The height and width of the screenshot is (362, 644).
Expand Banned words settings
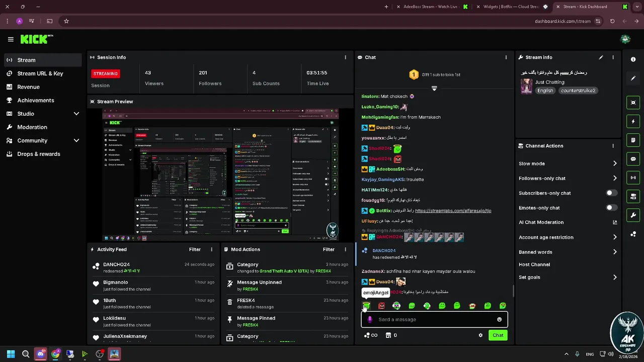[568, 252]
